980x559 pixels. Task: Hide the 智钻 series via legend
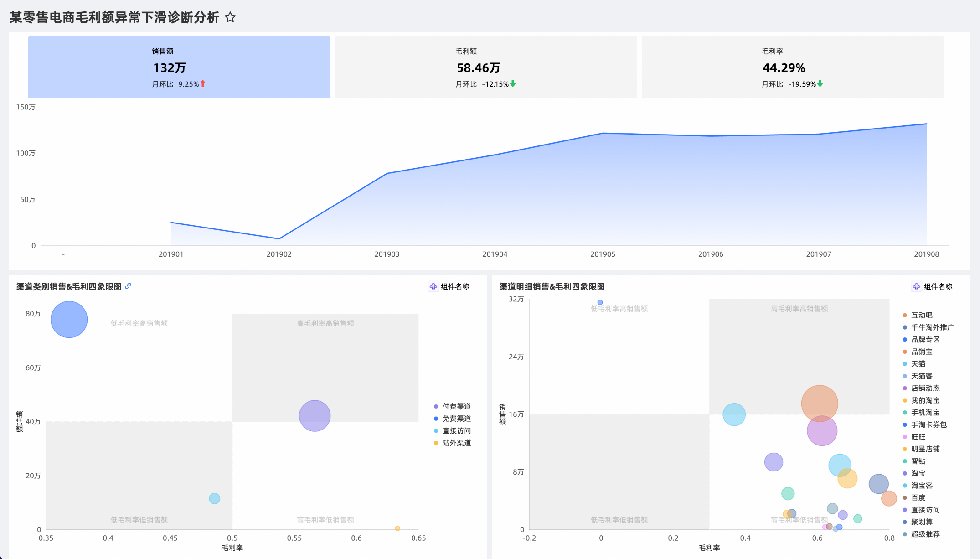(x=914, y=461)
